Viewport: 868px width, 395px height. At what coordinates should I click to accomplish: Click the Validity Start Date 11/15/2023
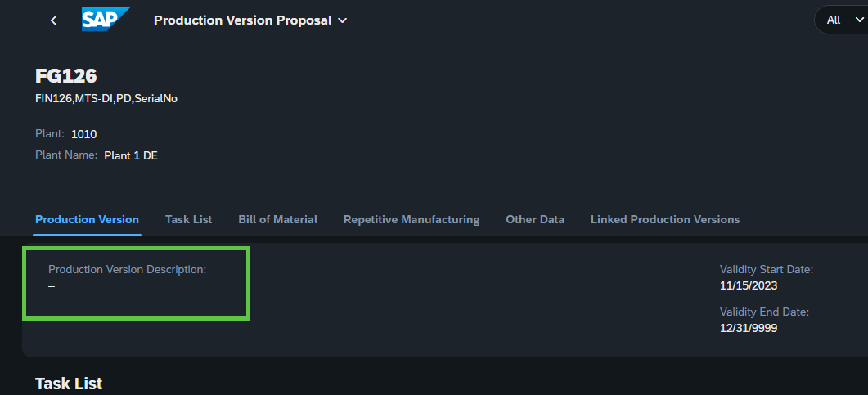coord(749,286)
